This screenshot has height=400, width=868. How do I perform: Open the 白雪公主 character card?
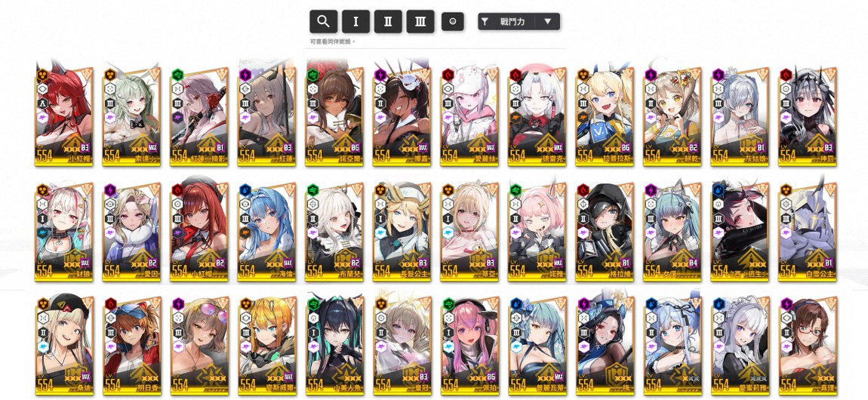(x=807, y=231)
